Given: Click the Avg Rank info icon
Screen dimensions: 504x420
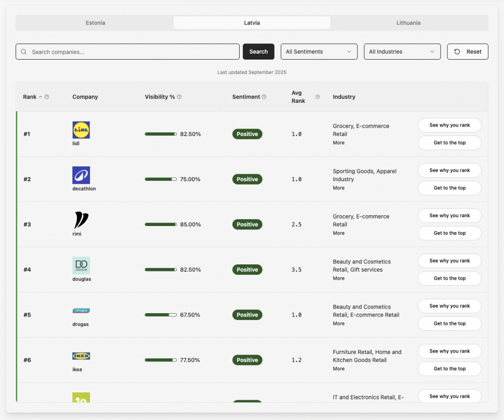Looking at the screenshot, I should pyautogui.click(x=317, y=97).
